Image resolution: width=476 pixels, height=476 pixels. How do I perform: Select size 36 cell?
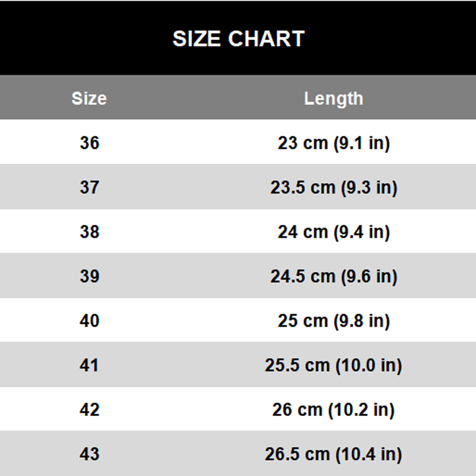[89, 143]
